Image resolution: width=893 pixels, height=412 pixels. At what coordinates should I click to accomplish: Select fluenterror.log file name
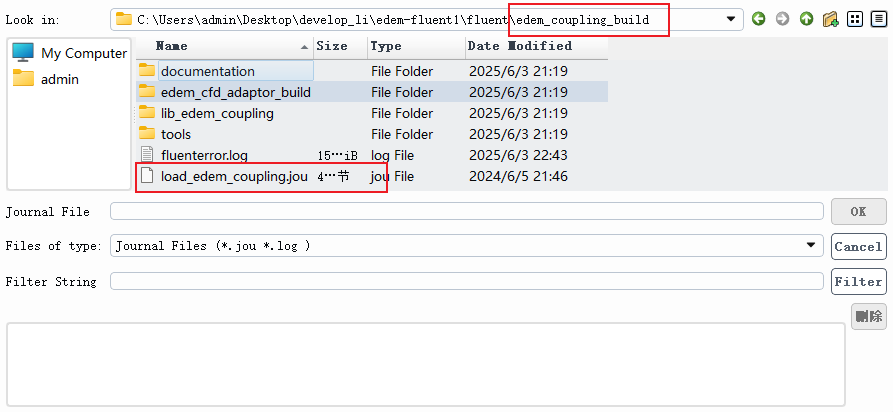pos(204,156)
